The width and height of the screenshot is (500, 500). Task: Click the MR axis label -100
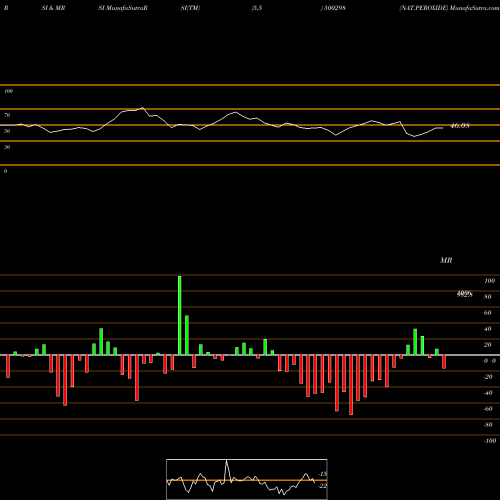489,441
